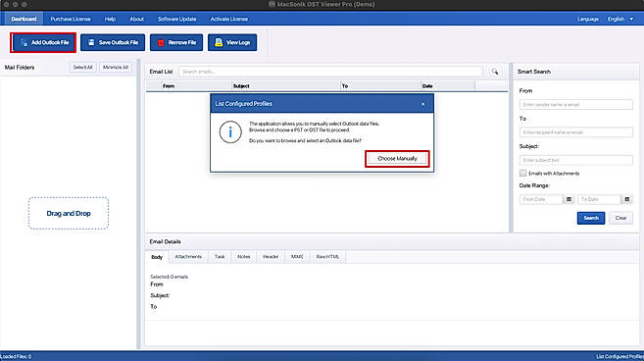Switch to the Raw HTML tab
Screen dimensions: 644x361
327,257
